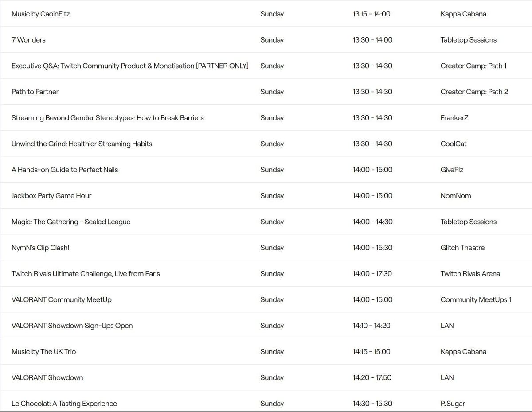Viewport: 532px width, 412px height.
Task: Open Executive Q&A Partner Only session
Action: pyautogui.click(x=130, y=66)
